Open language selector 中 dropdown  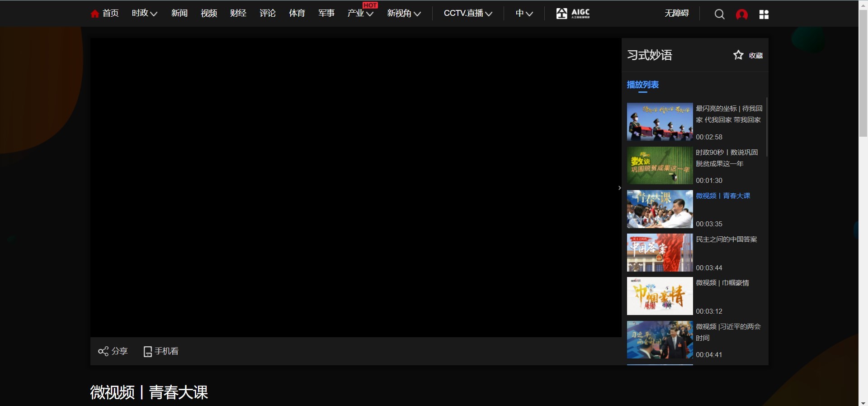pyautogui.click(x=524, y=13)
